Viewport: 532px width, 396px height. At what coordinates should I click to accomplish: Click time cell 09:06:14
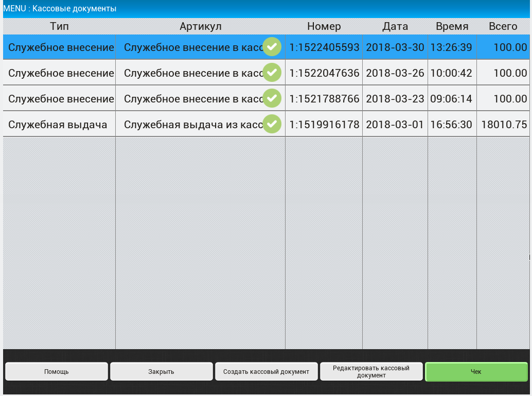452,99
